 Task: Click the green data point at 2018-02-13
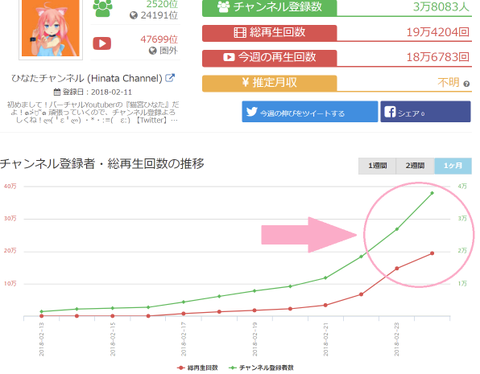click(x=42, y=311)
